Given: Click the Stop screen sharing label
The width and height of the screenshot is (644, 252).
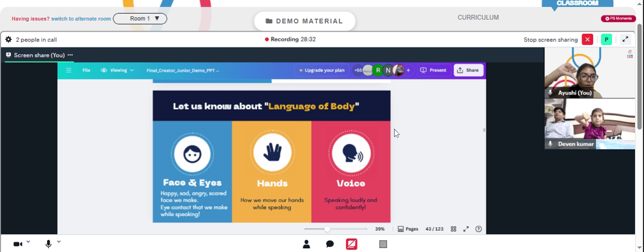Looking at the screenshot, I should pos(551,40).
